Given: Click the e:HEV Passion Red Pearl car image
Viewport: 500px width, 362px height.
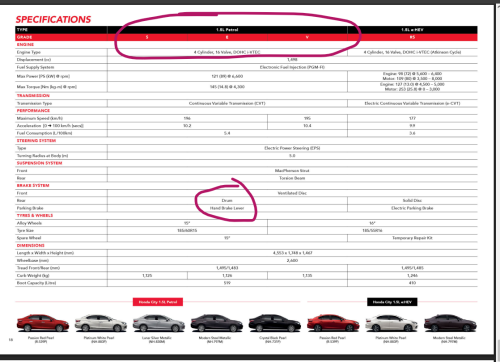Looking at the screenshot, I should point(333,323).
